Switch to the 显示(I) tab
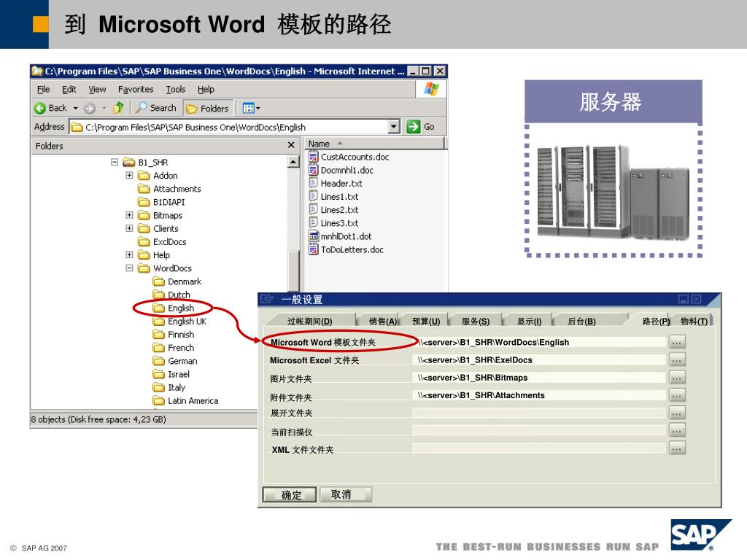 [530, 322]
